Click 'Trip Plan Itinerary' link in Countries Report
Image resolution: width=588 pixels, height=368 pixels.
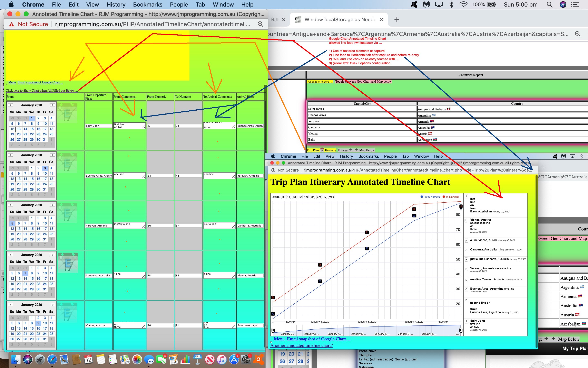coord(321,150)
